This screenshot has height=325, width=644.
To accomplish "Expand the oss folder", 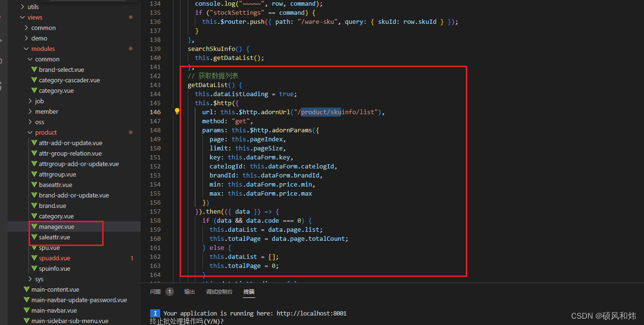I will [x=30, y=122].
